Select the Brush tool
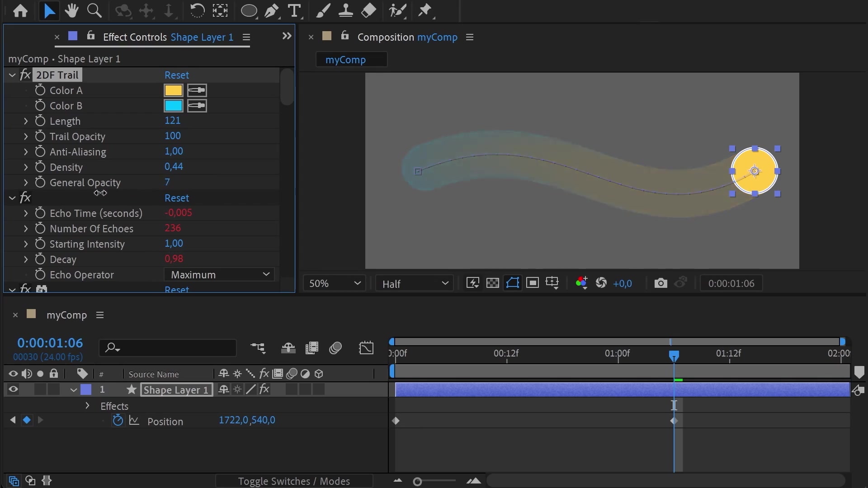 tap(323, 10)
